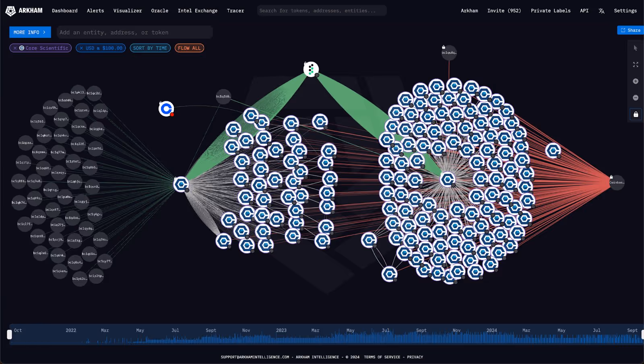644x364 pixels.
Task: Open the Tracer tool
Action: coord(235,11)
